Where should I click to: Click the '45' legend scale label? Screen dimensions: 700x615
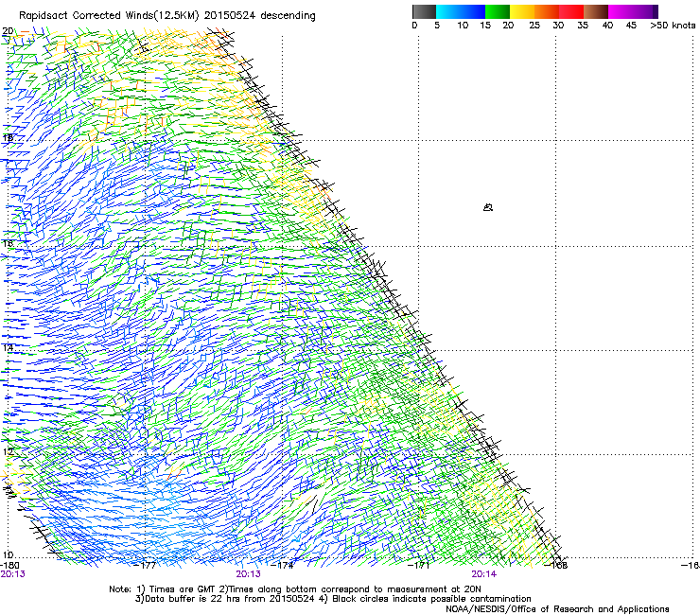click(x=631, y=26)
